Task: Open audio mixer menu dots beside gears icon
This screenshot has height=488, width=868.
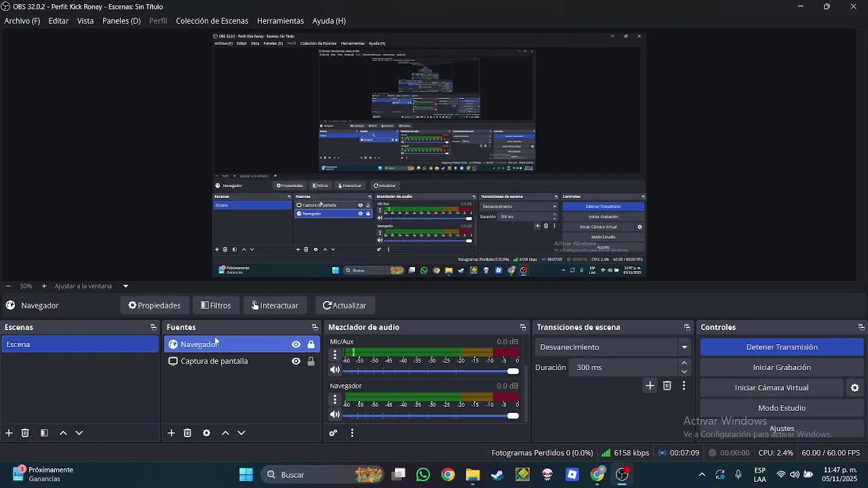Action: click(x=352, y=433)
